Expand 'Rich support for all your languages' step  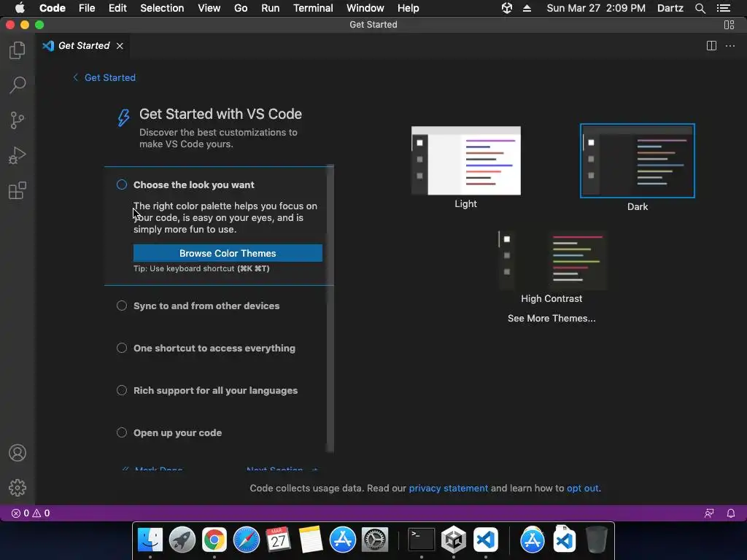pyautogui.click(x=215, y=391)
